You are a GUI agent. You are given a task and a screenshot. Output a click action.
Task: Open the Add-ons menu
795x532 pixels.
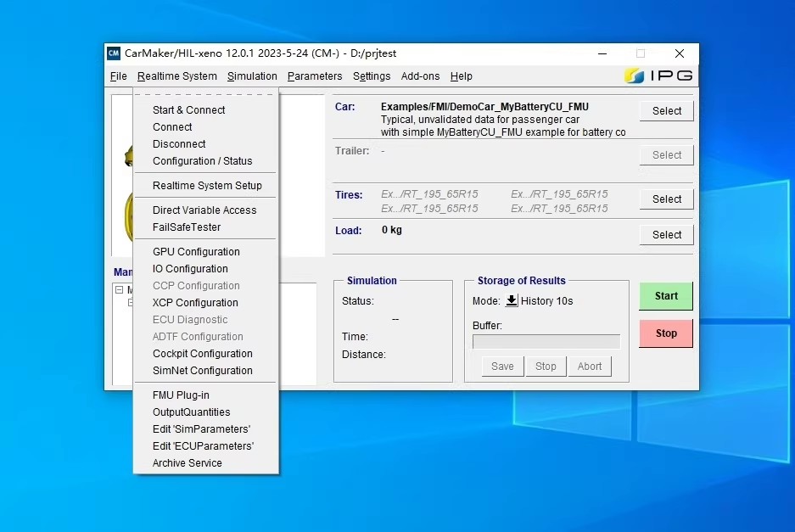420,76
